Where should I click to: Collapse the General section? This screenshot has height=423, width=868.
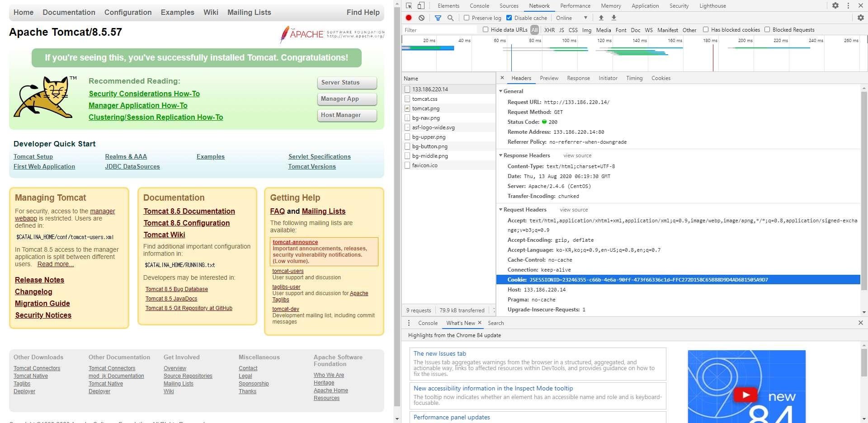coord(501,91)
